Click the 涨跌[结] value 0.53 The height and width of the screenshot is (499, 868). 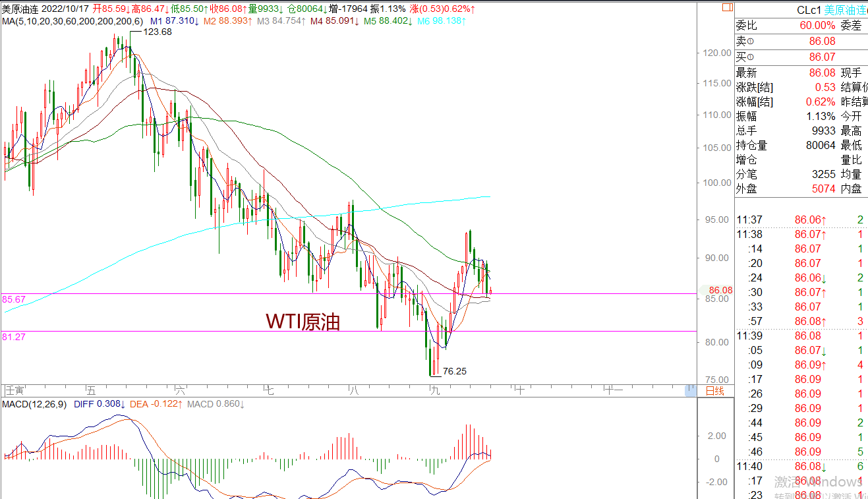(825, 88)
